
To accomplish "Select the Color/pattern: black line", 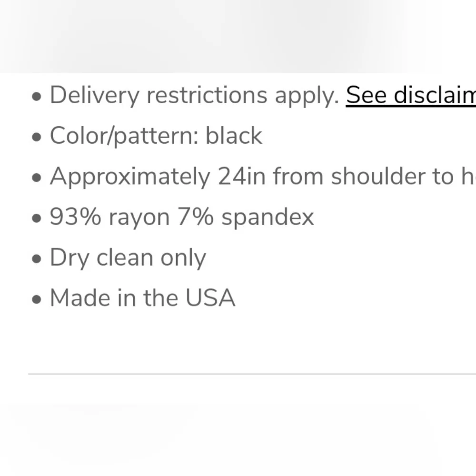I will pyautogui.click(x=156, y=136).
